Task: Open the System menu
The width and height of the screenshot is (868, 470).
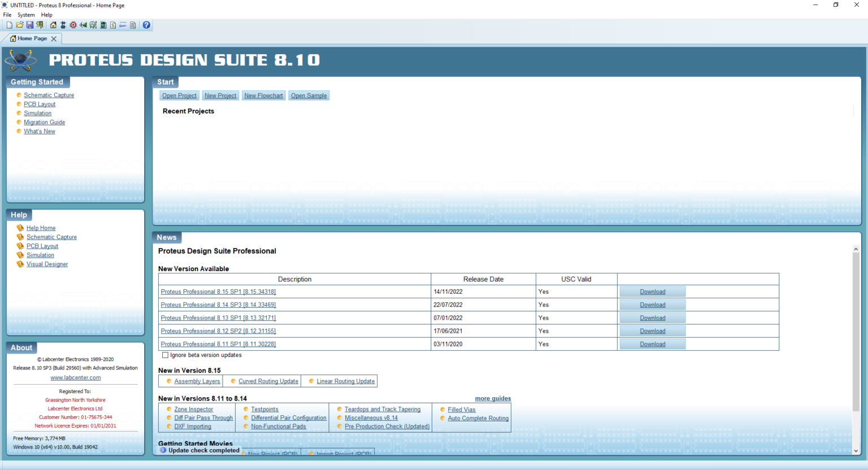Action: click(26, 15)
